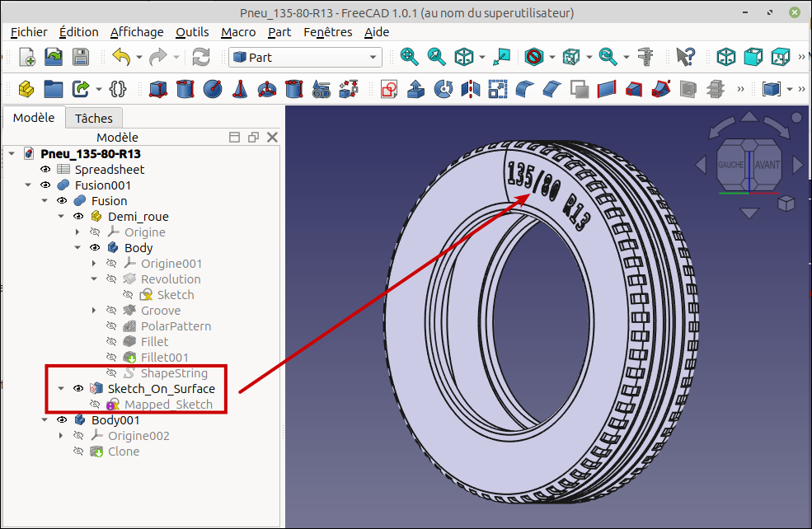Screen dimensions: 812x529
Task: Hide the Demi_roue part
Action: click(x=78, y=217)
